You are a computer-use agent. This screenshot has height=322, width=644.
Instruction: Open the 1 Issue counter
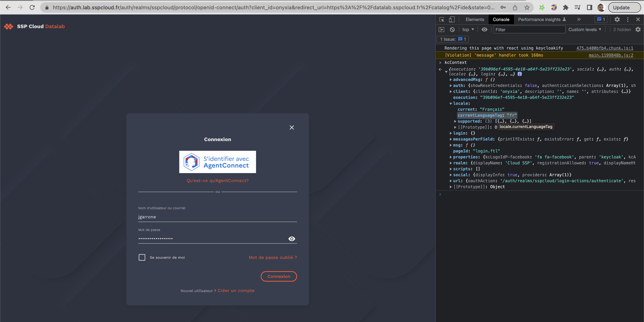pos(452,39)
